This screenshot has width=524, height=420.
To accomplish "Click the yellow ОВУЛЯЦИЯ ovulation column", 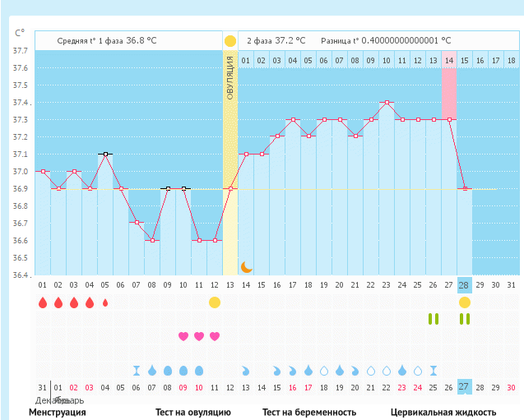I will (x=230, y=164).
